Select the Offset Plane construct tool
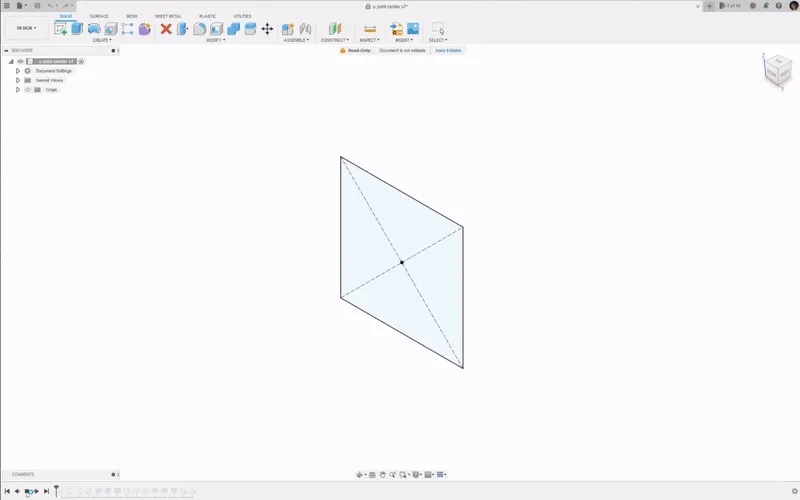 pyautogui.click(x=335, y=29)
